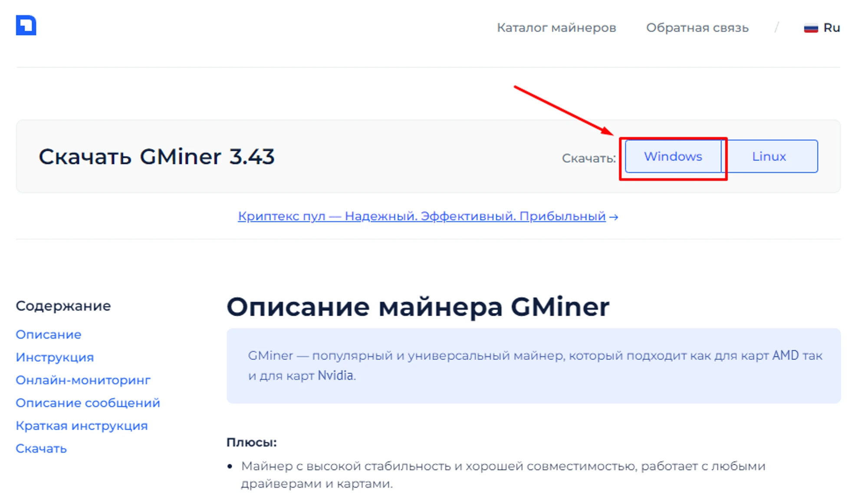Click the Скачать GMiner 3.43 heading
Viewport: 868px width, 493px height.
point(157,157)
